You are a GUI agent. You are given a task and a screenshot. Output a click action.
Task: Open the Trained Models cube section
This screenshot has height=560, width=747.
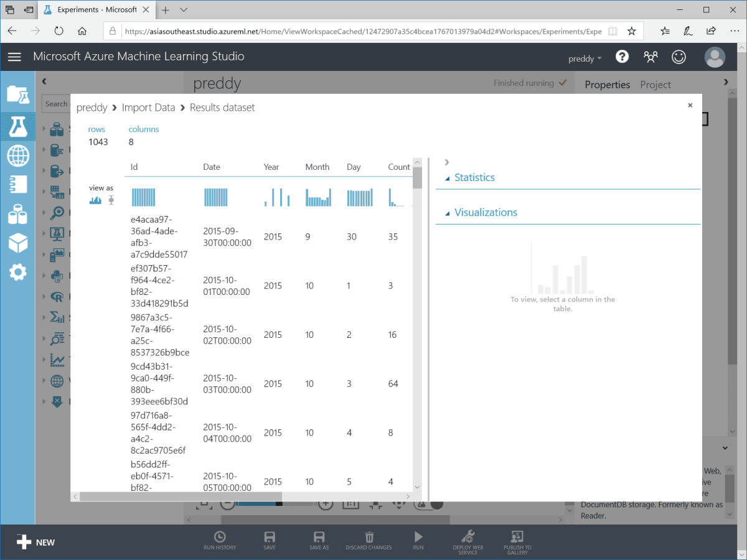click(17, 243)
